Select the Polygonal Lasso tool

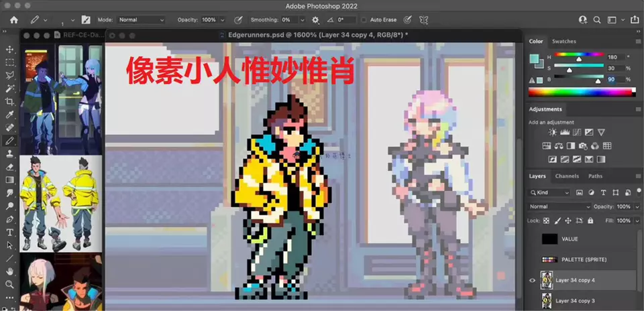pos(9,75)
